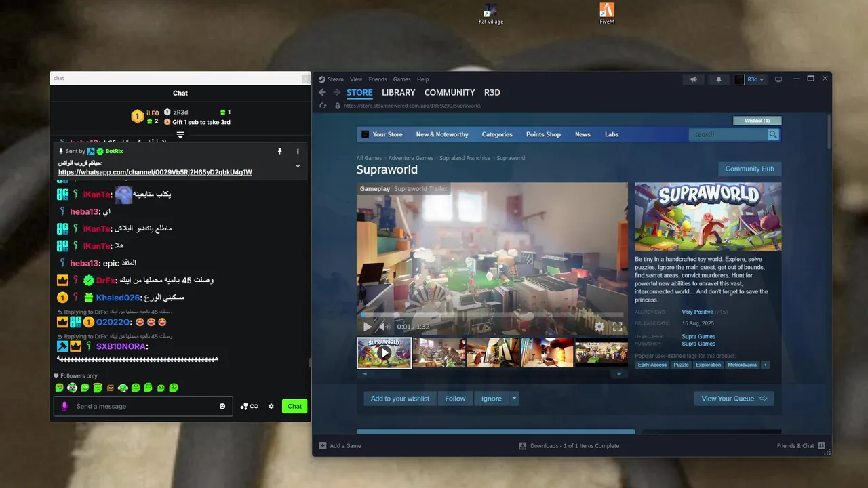Mute the trailer volume speaker icon
The image size is (868, 488).
pyautogui.click(x=384, y=327)
